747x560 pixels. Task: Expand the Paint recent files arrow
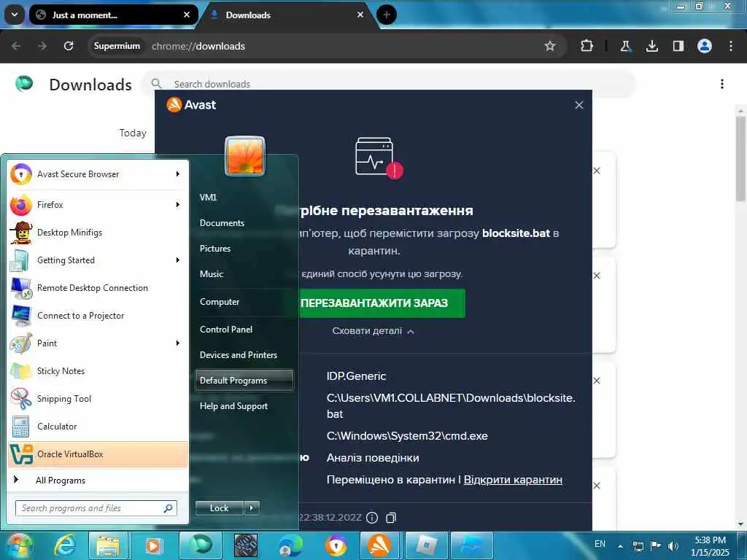[178, 343]
